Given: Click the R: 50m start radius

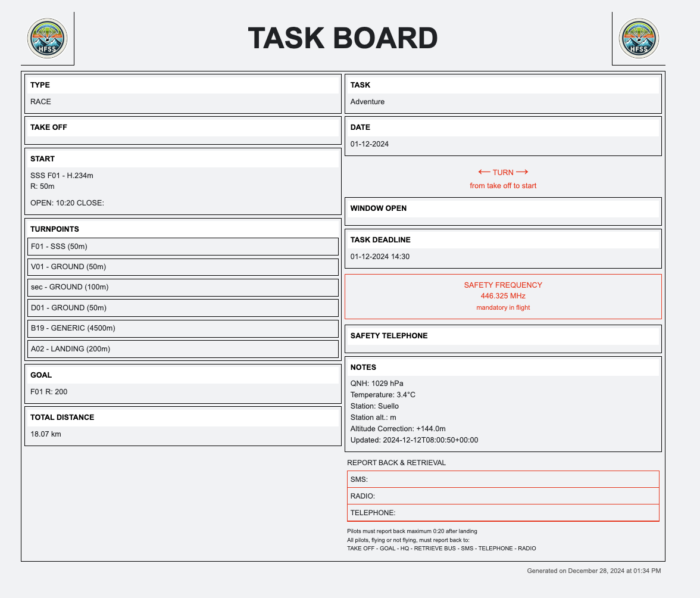Looking at the screenshot, I should [42, 186].
